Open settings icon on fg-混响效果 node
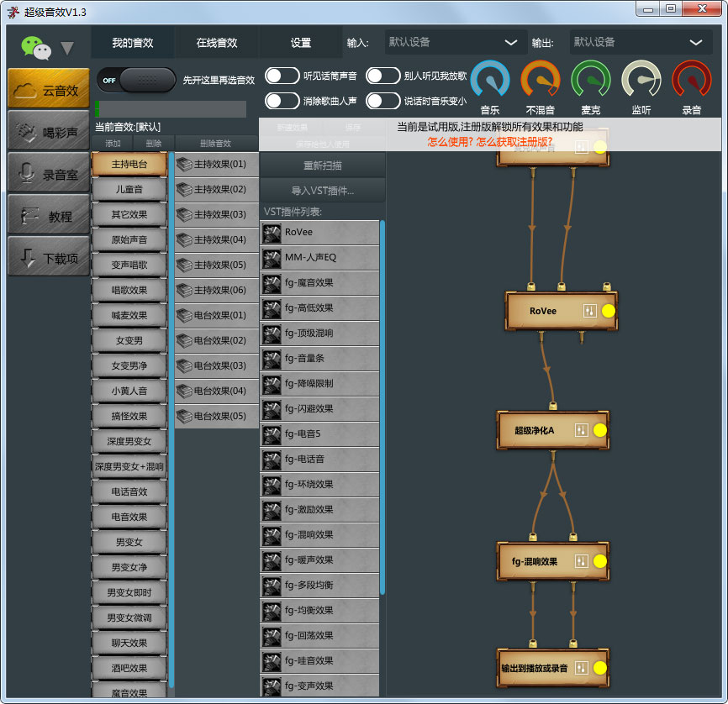This screenshot has width=728, height=704. (x=582, y=561)
